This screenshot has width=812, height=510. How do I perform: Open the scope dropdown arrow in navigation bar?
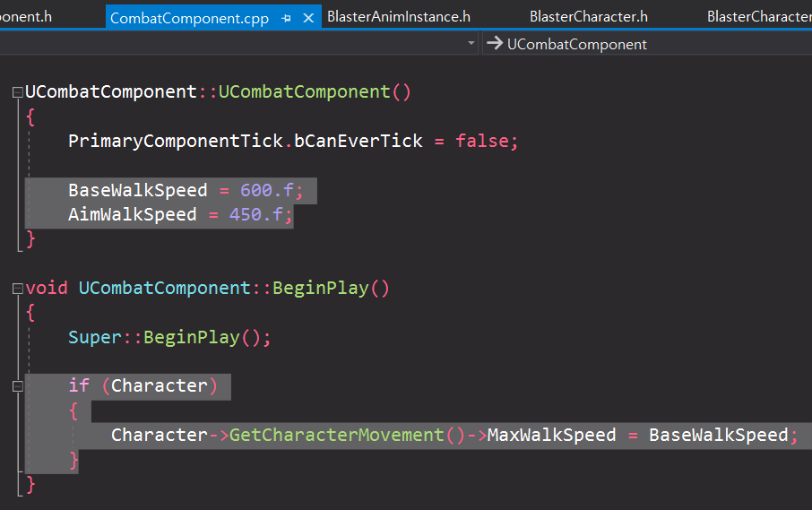point(471,43)
